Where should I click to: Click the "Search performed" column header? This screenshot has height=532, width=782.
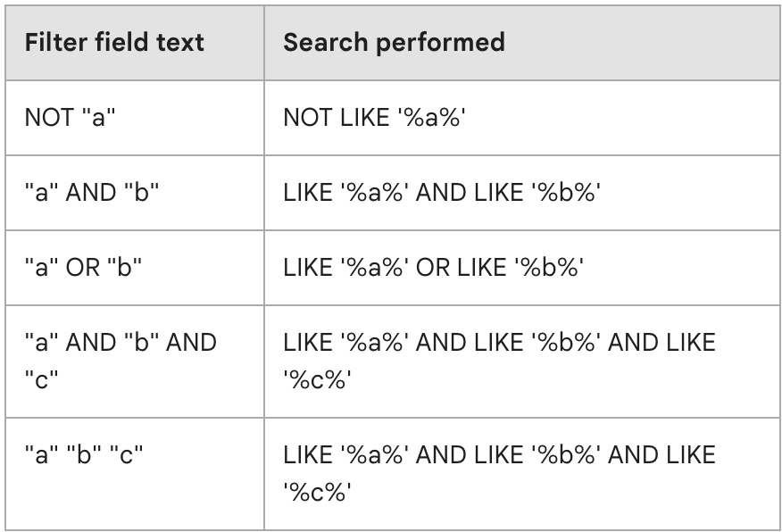(394, 42)
